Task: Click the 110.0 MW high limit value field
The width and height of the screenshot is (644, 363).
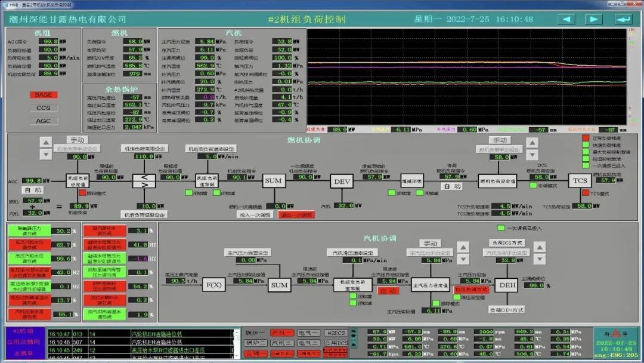Action: click(x=144, y=157)
